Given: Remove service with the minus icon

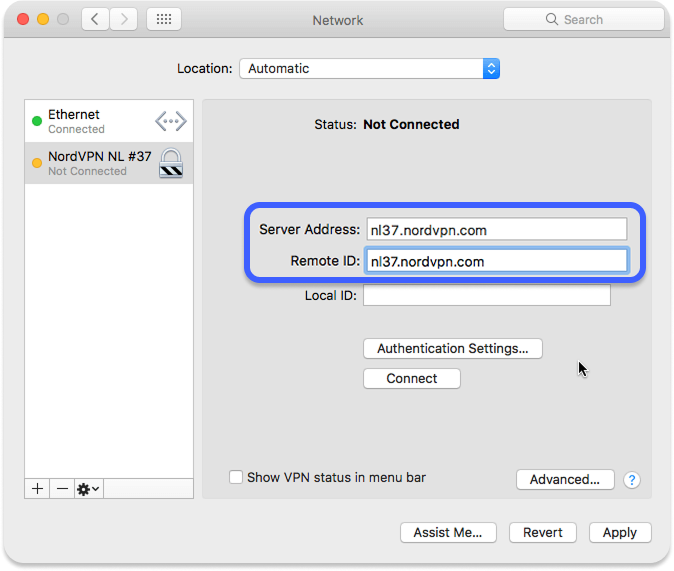Looking at the screenshot, I should (62, 489).
